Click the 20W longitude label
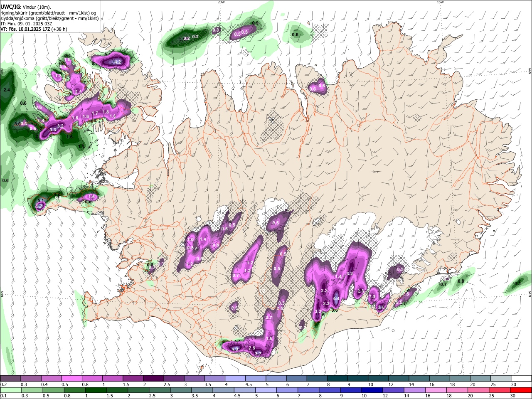Image resolution: width=532 pixels, height=399 pixels. pyautogui.click(x=221, y=2)
